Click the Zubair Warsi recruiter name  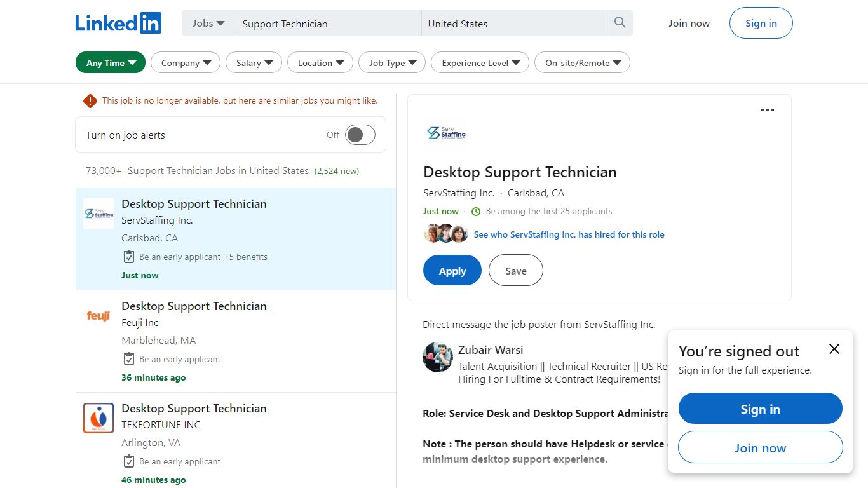[491, 350]
